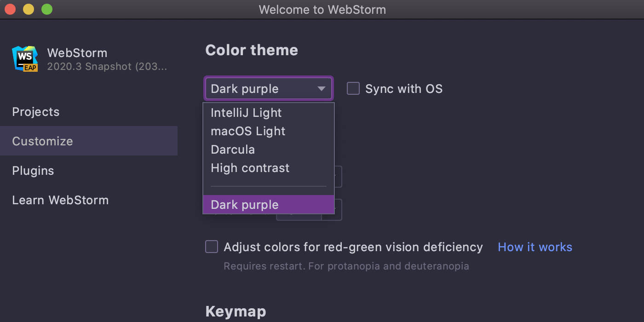Enable red-green vision deficiency color adjustment
This screenshot has width=644, height=322.
212,247
